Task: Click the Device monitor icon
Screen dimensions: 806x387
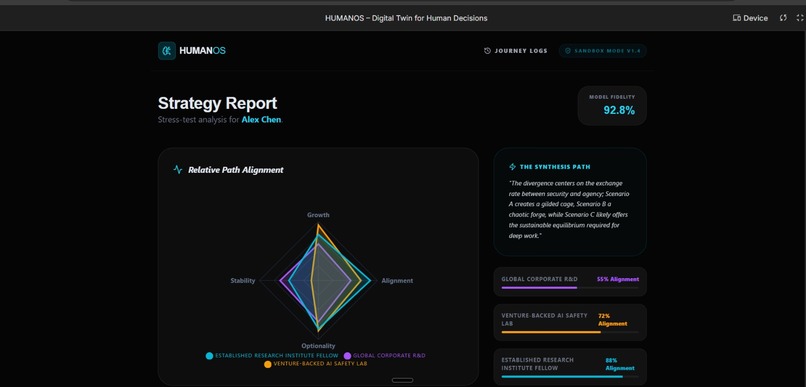Action: (x=737, y=18)
